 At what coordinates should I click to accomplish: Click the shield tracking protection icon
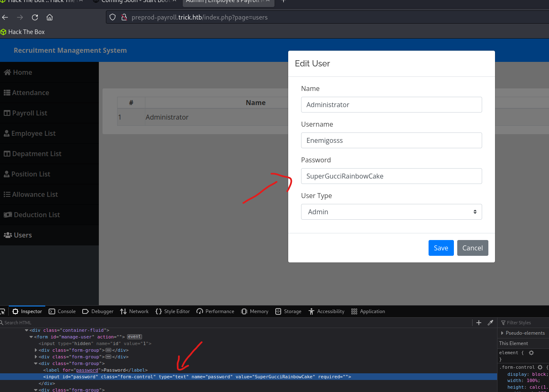pyautogui.click(x=113, y=17)
